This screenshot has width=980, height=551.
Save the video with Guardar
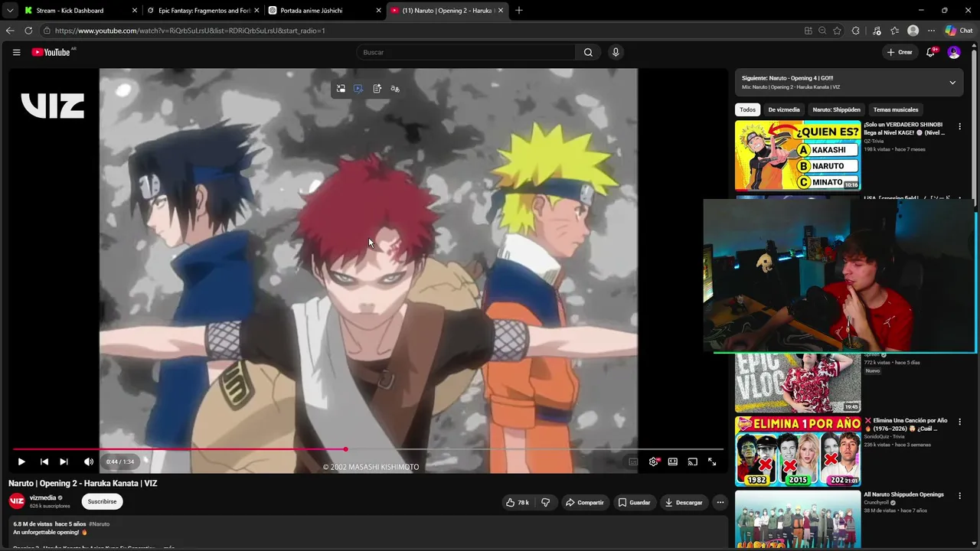click(634, 502)
